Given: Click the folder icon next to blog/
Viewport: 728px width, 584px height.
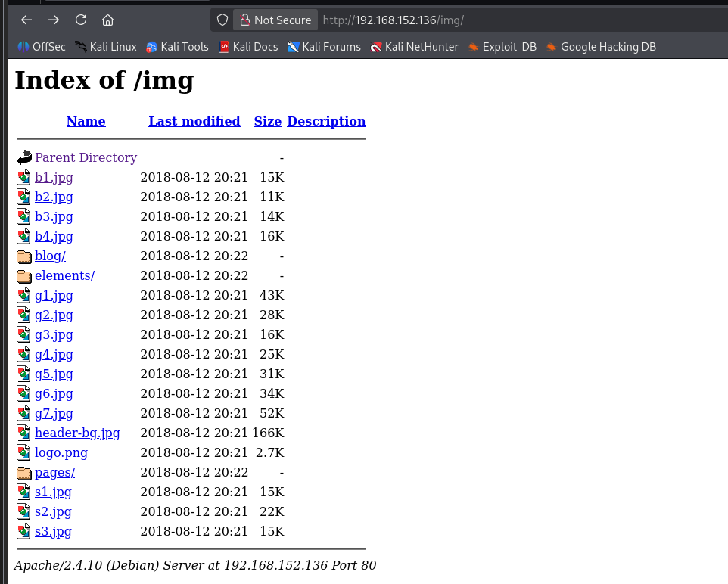Looking at the screenshot, I should (23, 256).
